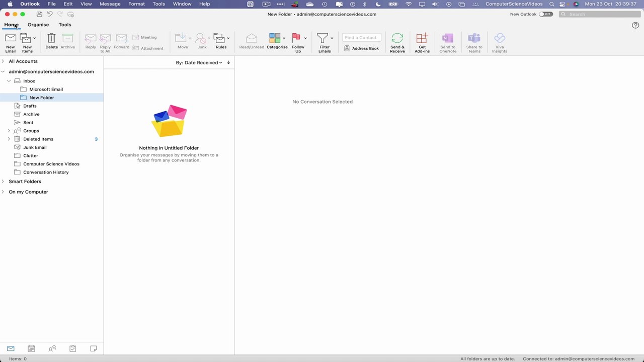Click in Find a Contact field
Image resolution: width=644 pixels, height=362 pixels.
[361, 37]
